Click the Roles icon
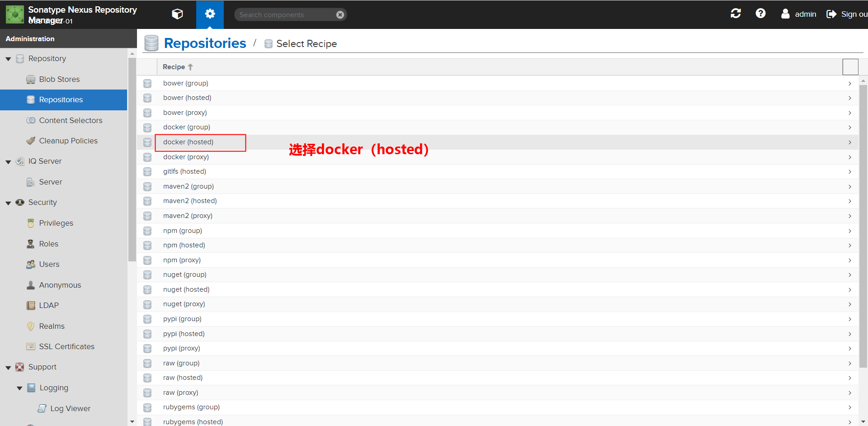This screenshot has height=426, width=868. [x=31, y=244]
